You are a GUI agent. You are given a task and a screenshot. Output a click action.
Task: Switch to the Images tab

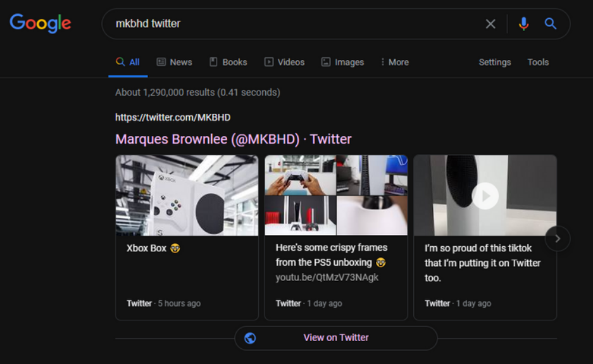point(342,62)
